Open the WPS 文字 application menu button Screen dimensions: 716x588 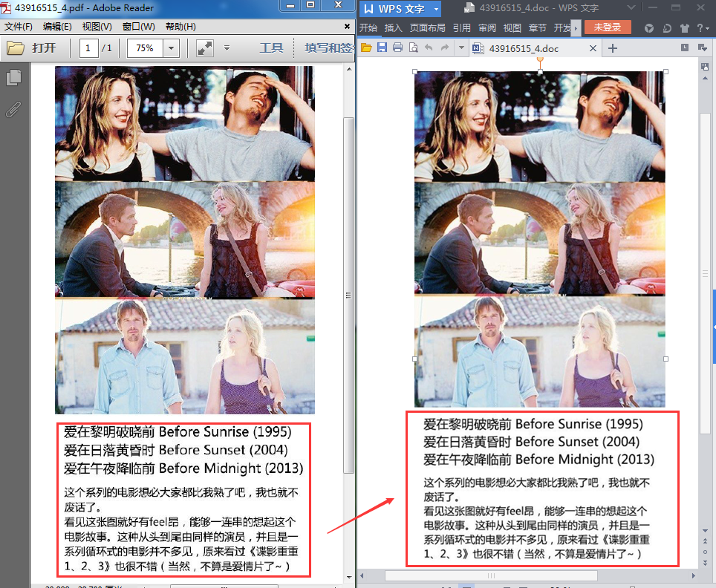tap(400, 9)
